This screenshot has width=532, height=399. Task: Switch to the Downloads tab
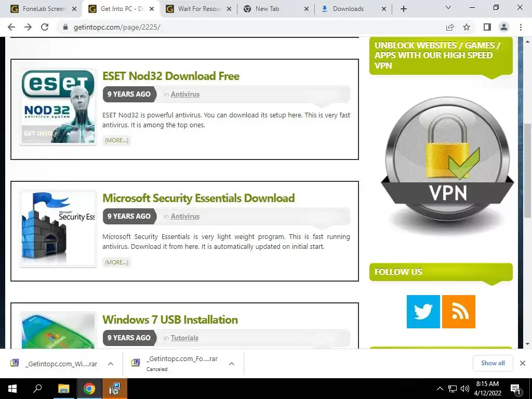tap(352, 9)
